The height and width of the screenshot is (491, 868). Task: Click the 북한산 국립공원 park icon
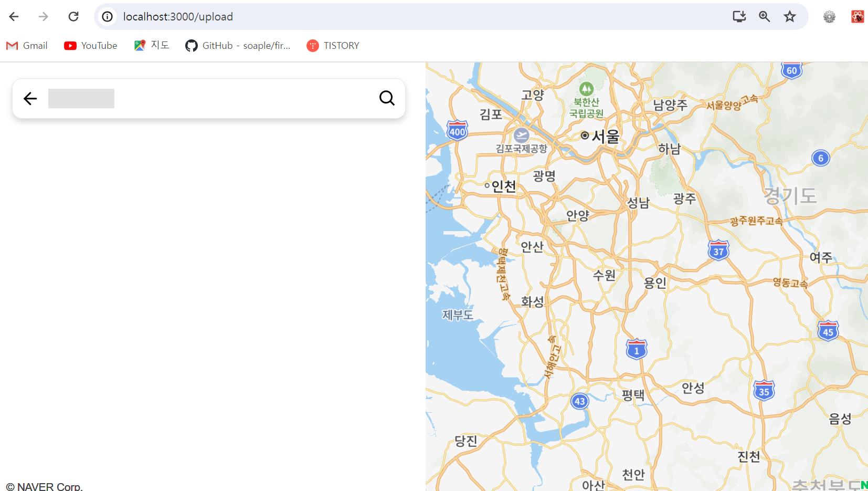pos(586,89)
